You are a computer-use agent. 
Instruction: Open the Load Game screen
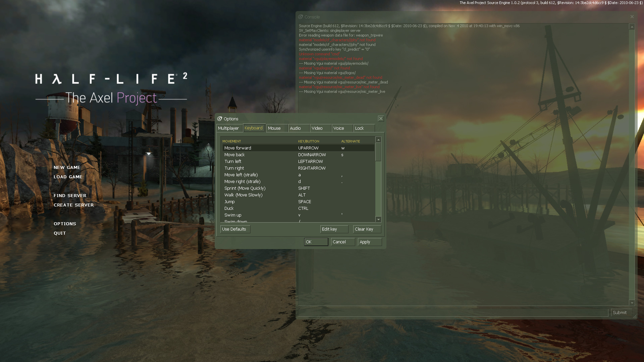(68, 177)
